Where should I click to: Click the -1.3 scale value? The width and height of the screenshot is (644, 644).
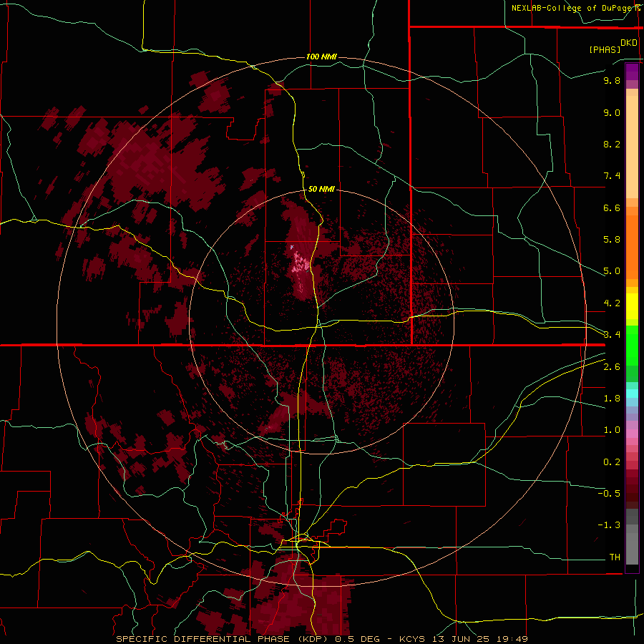coord(609,525)
